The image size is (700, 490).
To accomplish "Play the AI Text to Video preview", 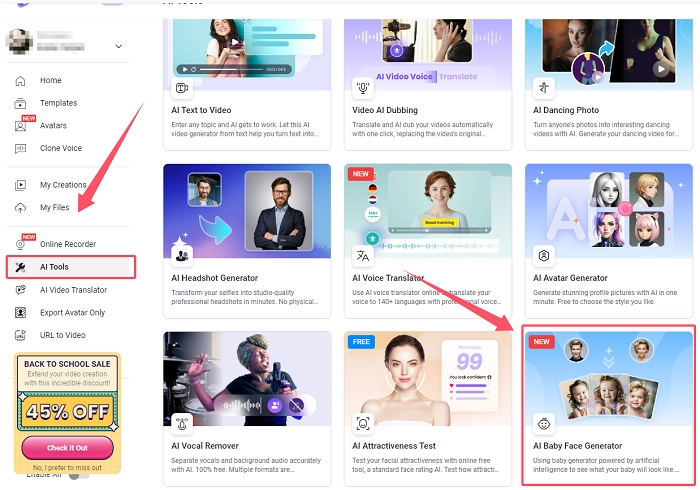I will 184,69.
